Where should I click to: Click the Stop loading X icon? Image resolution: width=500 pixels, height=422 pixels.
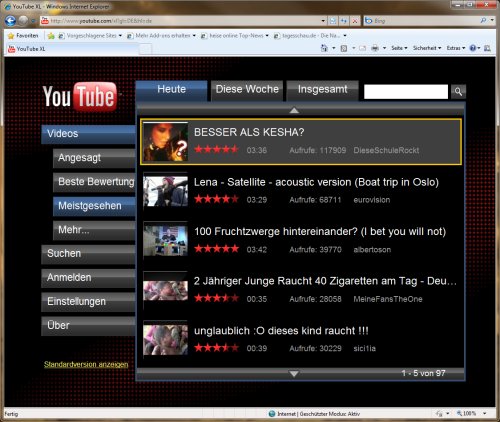pyautogui.click(x=355, y=21)
